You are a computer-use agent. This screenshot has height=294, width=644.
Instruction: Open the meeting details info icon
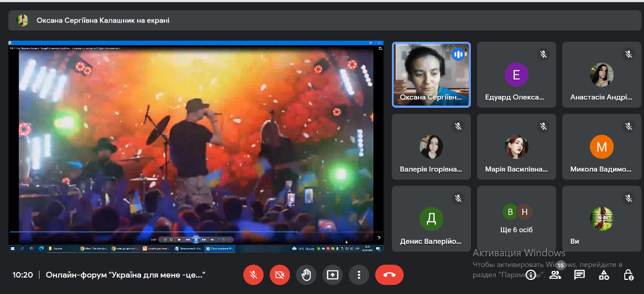coord(531,275)
